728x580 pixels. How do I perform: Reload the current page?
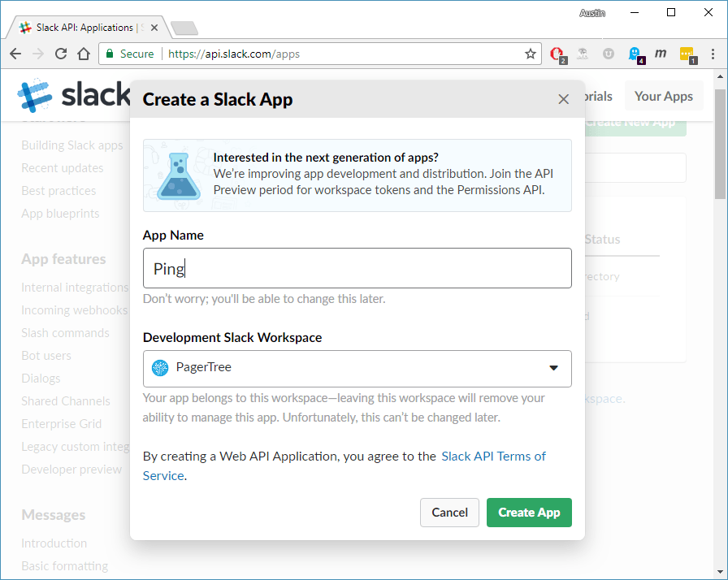pyautogui.click(x=61, y=54)
